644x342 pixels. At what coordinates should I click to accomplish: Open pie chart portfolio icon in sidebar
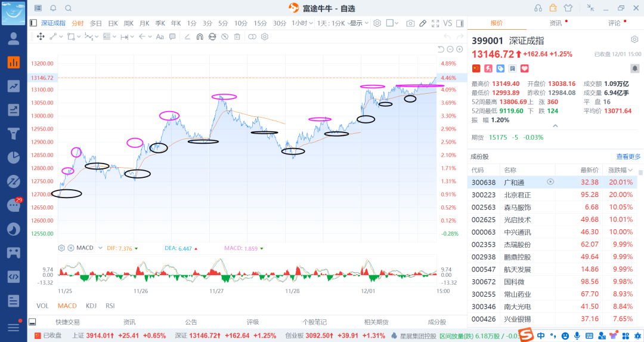tap(14, 158)
